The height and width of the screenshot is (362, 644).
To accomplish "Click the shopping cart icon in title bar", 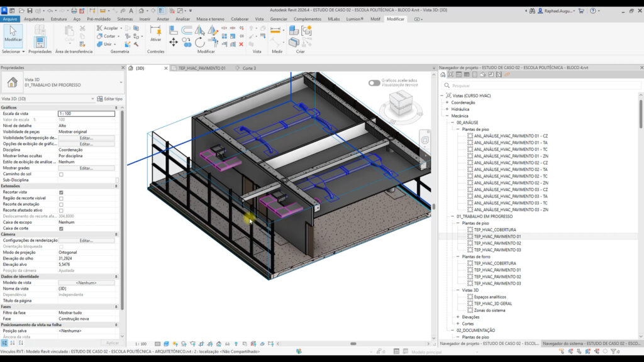I will point(581,11).
